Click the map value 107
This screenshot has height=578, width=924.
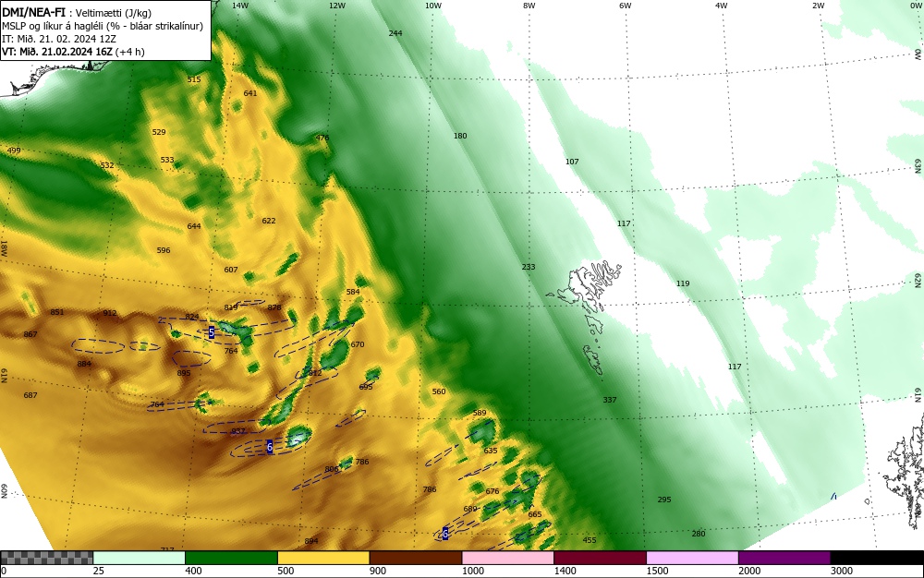click(572, 162)
